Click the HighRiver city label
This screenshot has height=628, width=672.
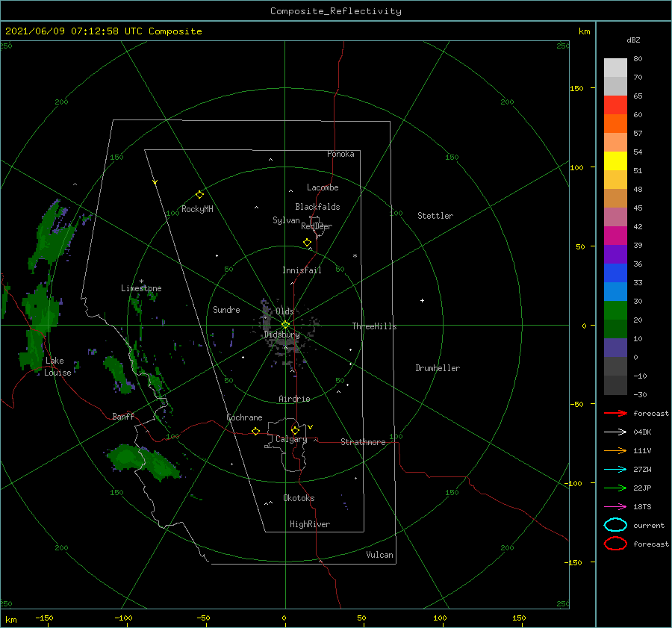pos(310,524)
